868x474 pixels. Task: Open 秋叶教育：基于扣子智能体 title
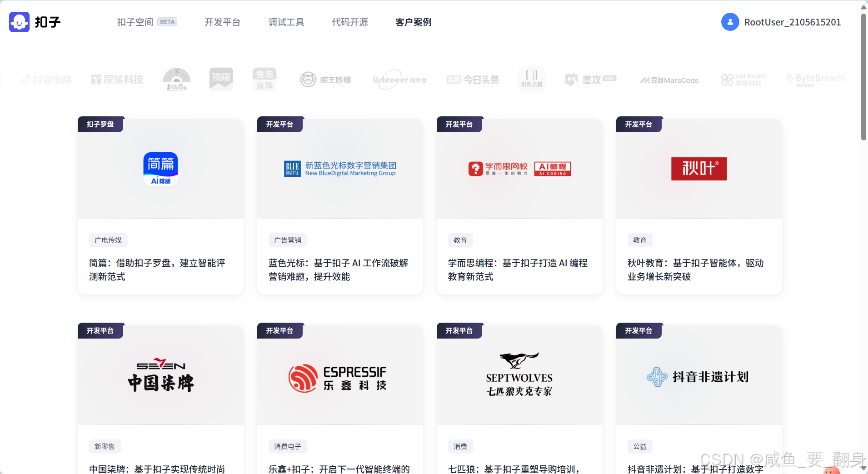[696, 269]
